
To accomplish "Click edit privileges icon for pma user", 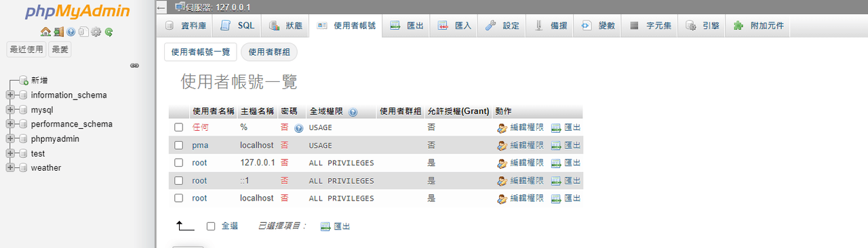I will (502, 145).
